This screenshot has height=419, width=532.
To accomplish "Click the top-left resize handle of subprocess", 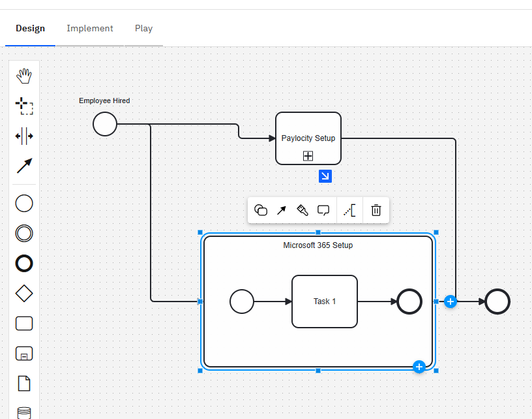I will click(x=200, y=232).
